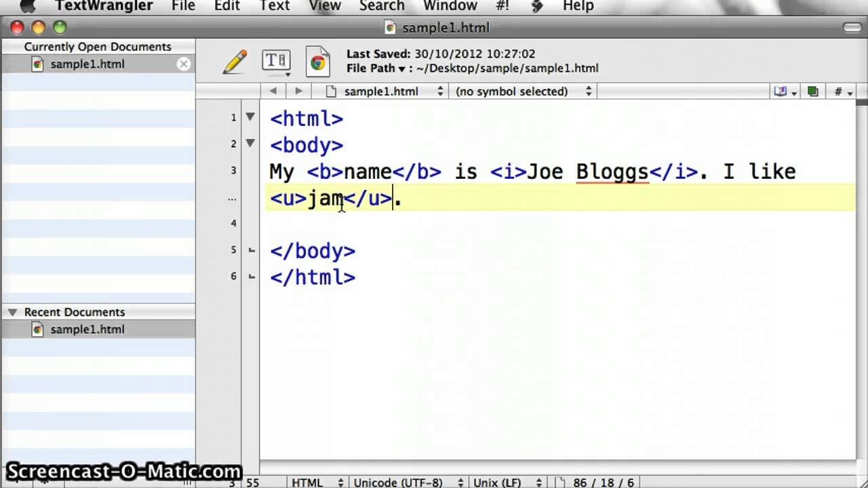
Task: Close sample1.html in Currently Open Documents
Action: pyautogui.click(x=184, y=64)
